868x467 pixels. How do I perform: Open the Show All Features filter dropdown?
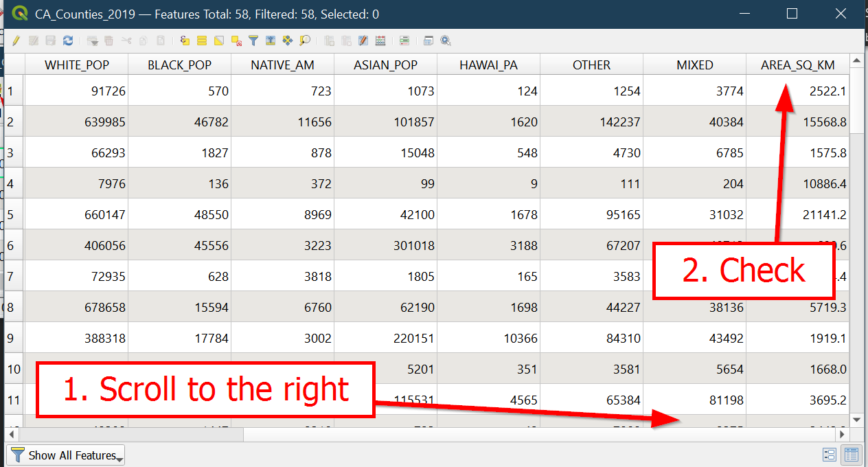pyautogui.click(x=66, y=455)
